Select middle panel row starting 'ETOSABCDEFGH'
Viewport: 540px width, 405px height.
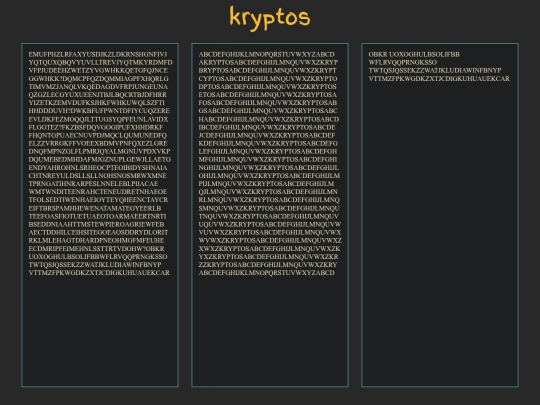[x=268, y=95]
